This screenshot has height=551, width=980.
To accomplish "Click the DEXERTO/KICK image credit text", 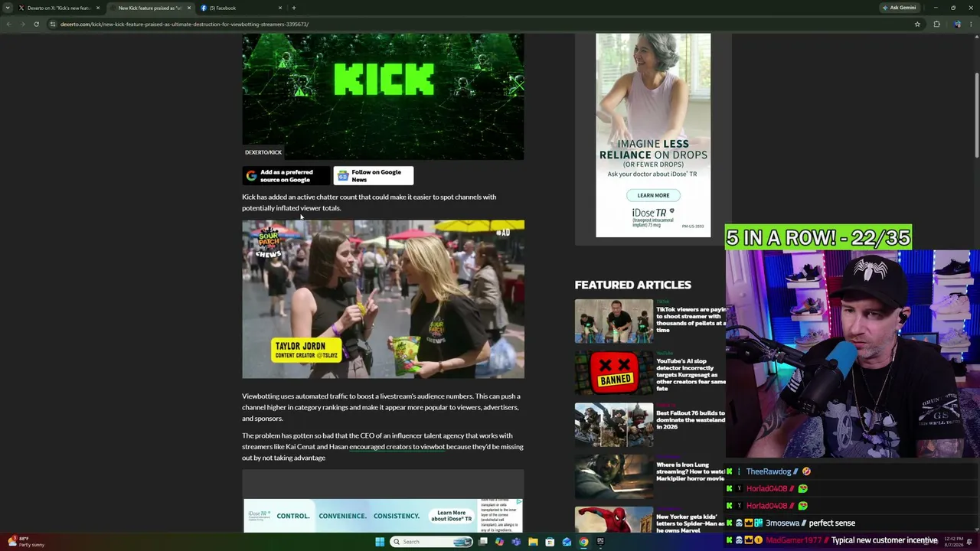I will pos(263,152).
